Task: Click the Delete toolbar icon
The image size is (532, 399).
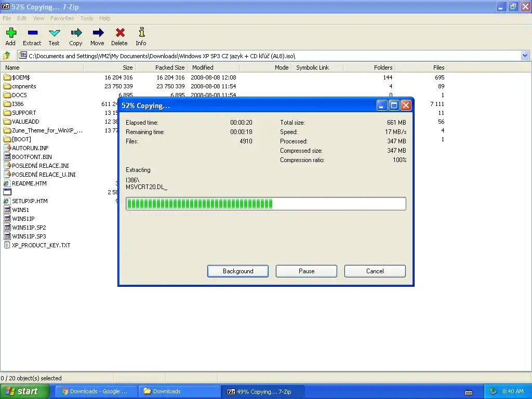Action: tap(120, 33)
